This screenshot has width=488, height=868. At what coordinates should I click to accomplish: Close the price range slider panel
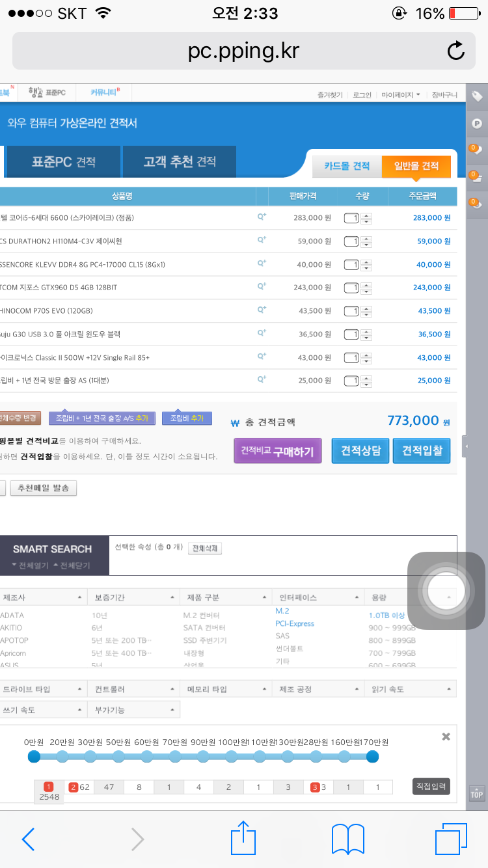point(446,737)
